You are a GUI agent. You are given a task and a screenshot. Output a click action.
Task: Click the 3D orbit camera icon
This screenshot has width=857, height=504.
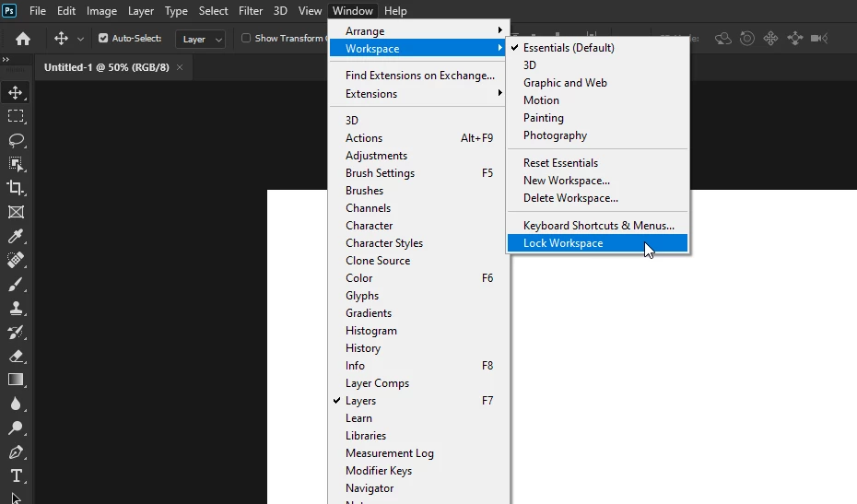pos(723,39)
